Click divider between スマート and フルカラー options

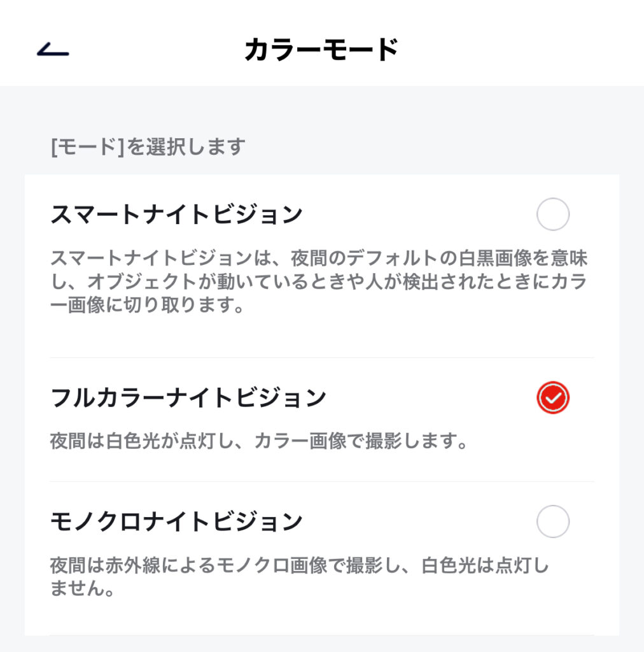click(x=322, y=358)
